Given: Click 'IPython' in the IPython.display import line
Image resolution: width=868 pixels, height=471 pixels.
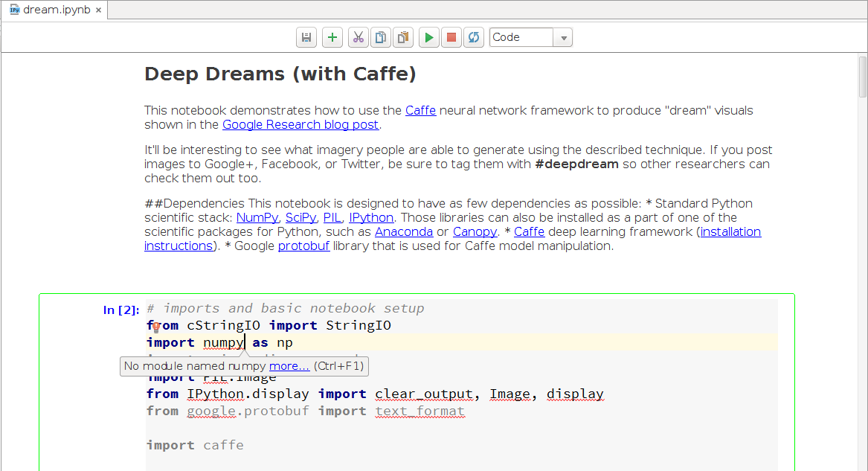Looking at the screenshot, I should (x=216, y=394).
